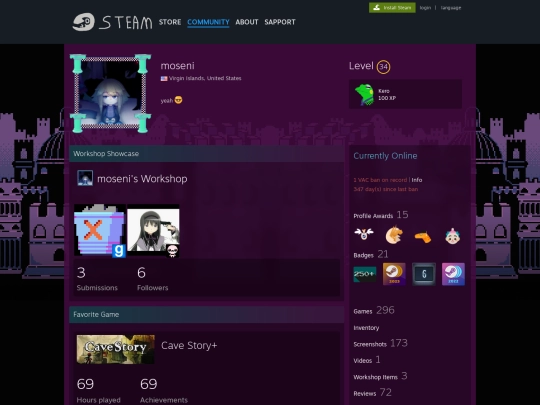Screen dimensions: 540x405
Task: Click the 6 Followers stat
Action: tap(153, 279)
